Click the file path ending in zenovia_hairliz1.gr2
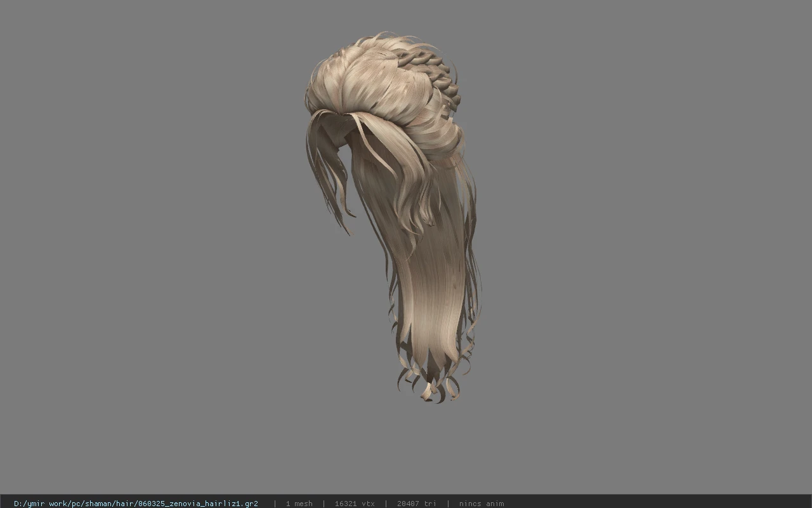812x508 pixels. (136, 504)
